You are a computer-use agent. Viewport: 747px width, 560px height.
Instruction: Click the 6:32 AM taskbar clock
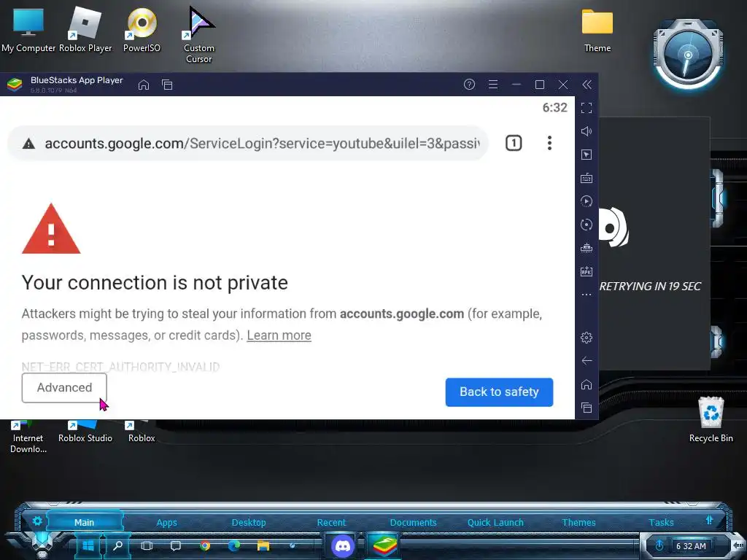tap(691, 546)
